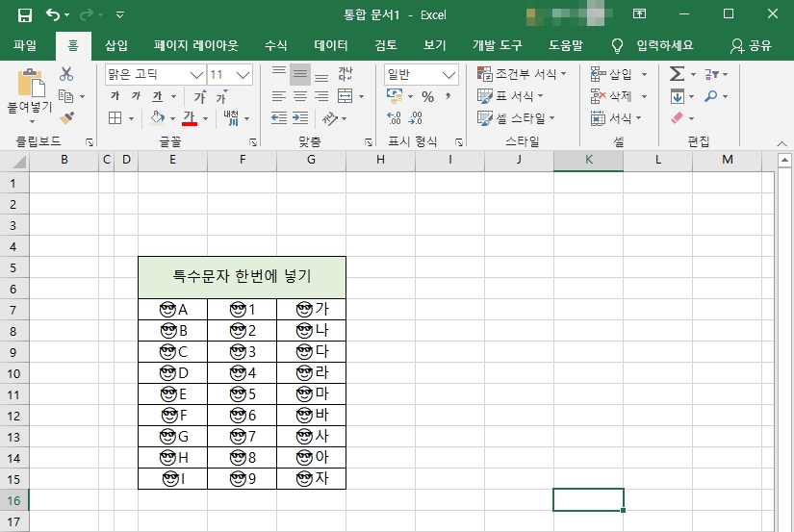Toggle bold formatting (가)
The width and height of the screenshot is (794, 532).
pos(115,95)
